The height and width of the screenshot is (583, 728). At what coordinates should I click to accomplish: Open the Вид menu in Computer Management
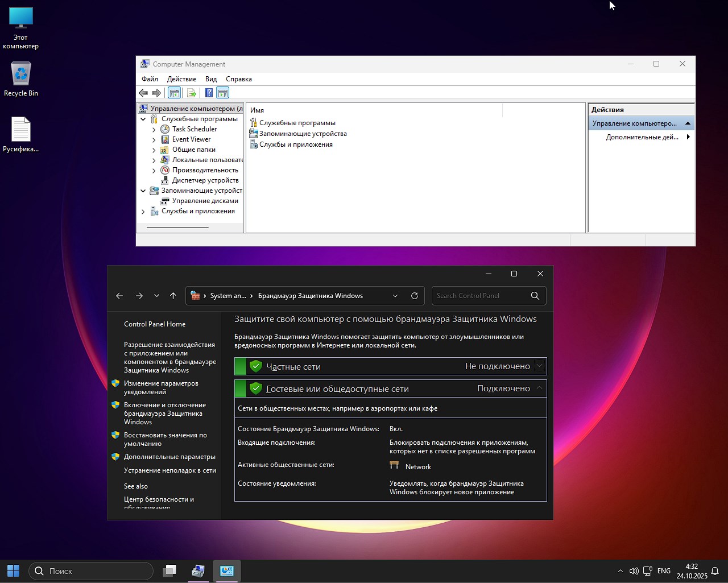211,79
